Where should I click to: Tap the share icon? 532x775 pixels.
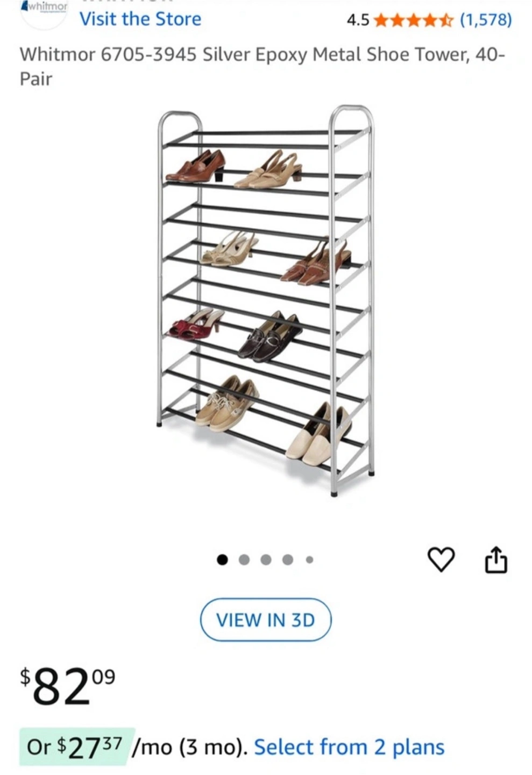[x=496, y=560]
